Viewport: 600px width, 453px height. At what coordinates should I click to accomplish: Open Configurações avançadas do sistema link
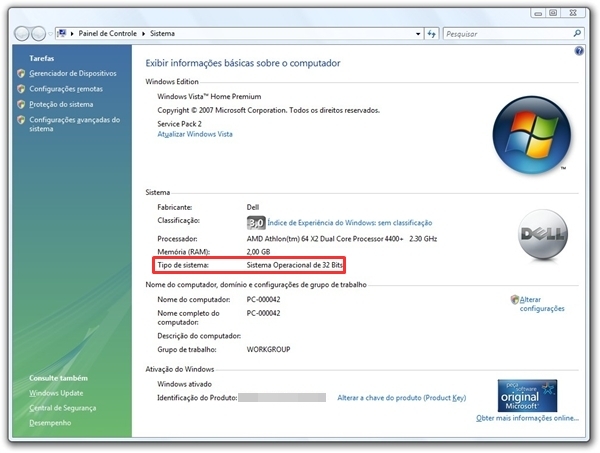[x=75, y=124]
